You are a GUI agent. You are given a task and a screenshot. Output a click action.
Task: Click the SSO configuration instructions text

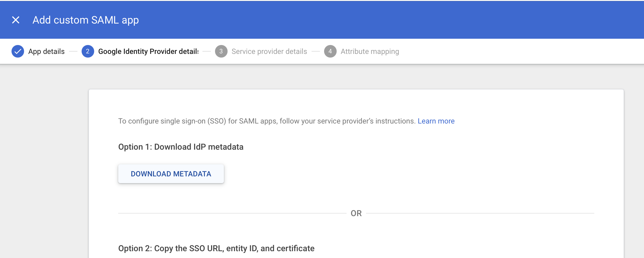click(x=267, y=121)
